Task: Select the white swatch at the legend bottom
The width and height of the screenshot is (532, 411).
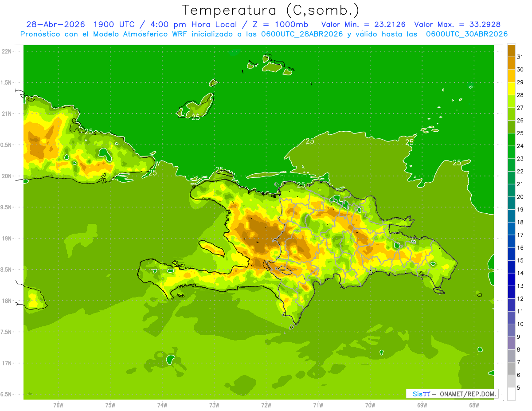Action: tap(511, 394)
